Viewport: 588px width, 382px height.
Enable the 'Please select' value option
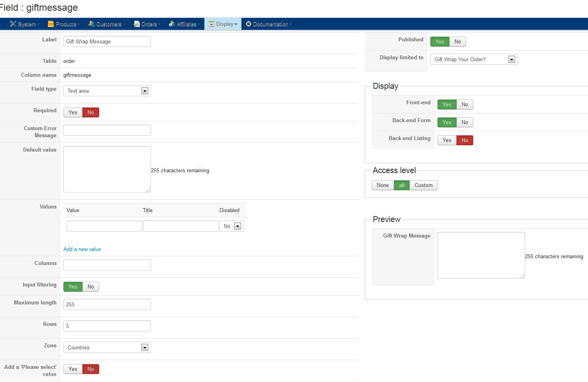tap(73, 369)
